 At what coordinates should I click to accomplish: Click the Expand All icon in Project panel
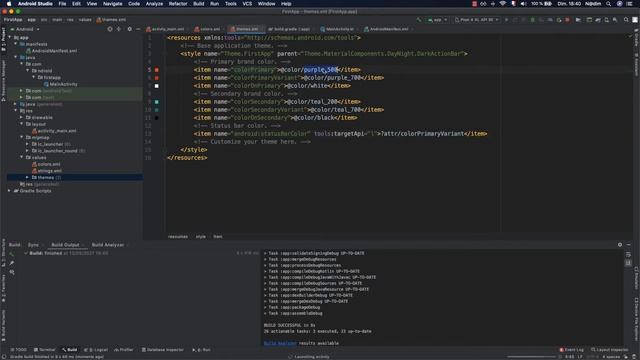(x=119, y=29)
